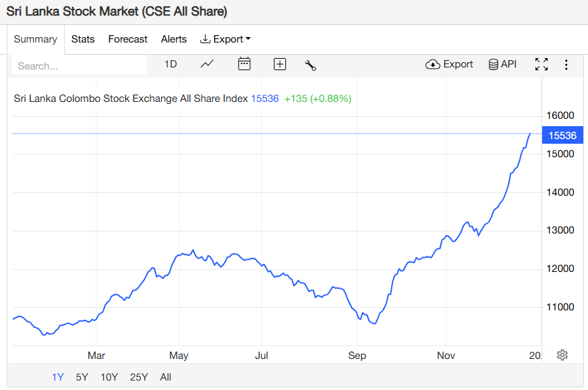Switch chart range to 5Y

82,377
